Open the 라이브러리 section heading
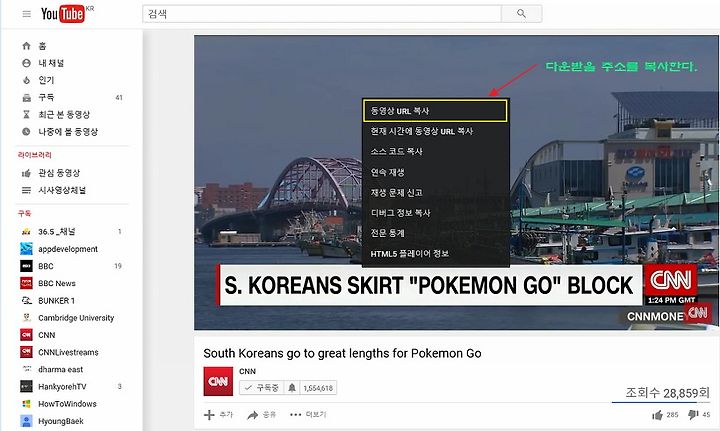This screenshot has height=431, width=720. pyautogui.click(x=35, y=155)
